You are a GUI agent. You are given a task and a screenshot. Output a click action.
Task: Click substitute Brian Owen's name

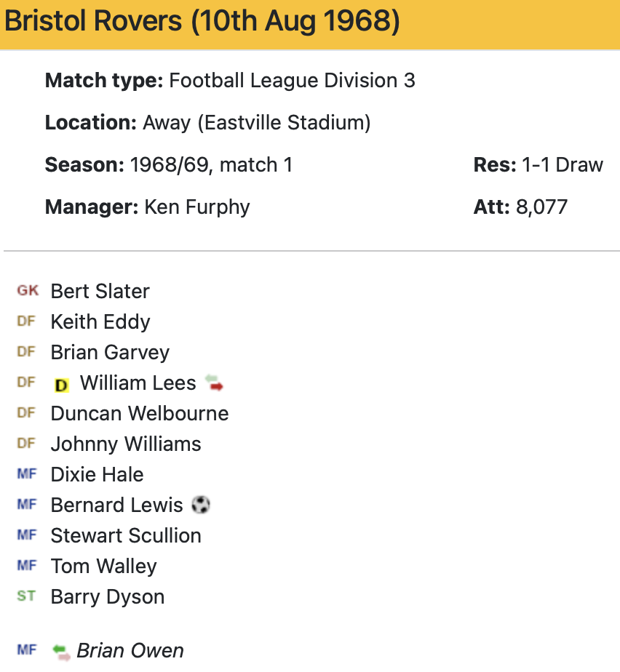(x=130, y=650)
